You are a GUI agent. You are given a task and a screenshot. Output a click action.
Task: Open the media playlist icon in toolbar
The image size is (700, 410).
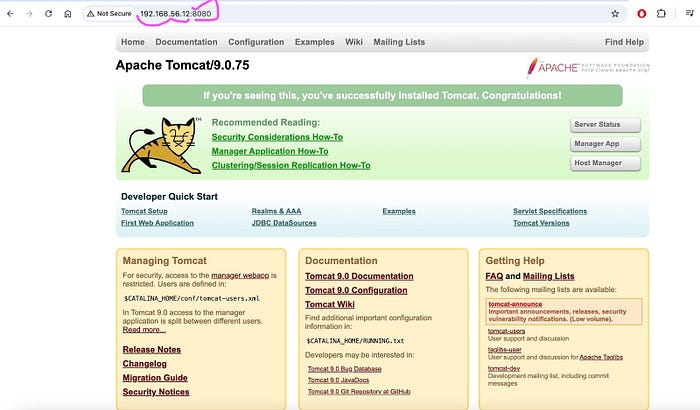coord(689,13)
